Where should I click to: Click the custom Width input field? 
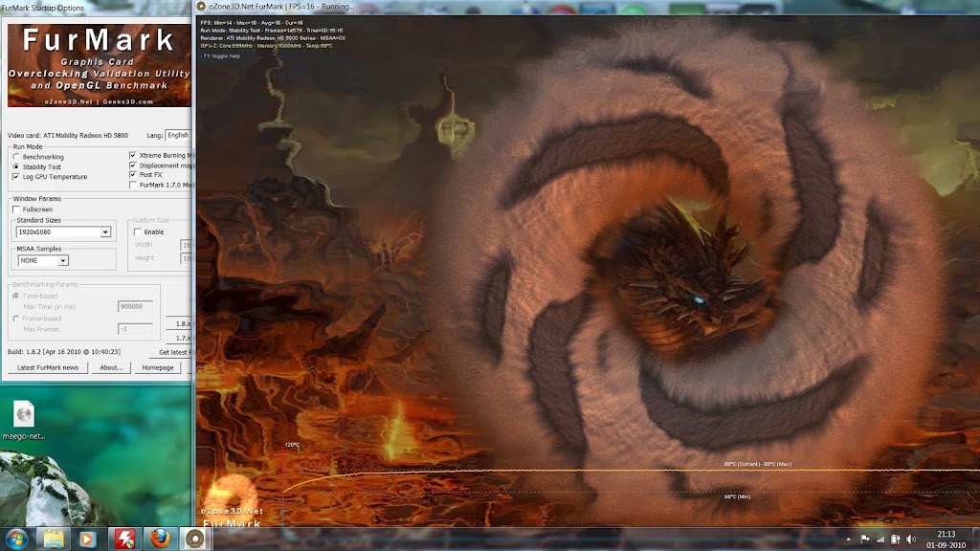point(186,245)
